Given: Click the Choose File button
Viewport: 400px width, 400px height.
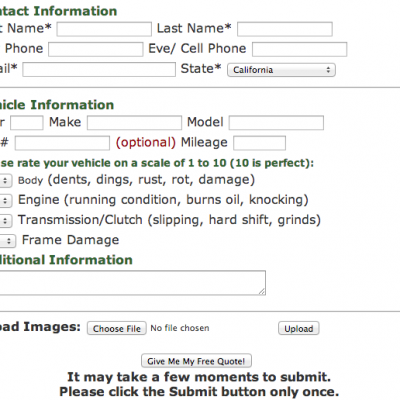Looking at the screenshot, I should coord(117,328).
